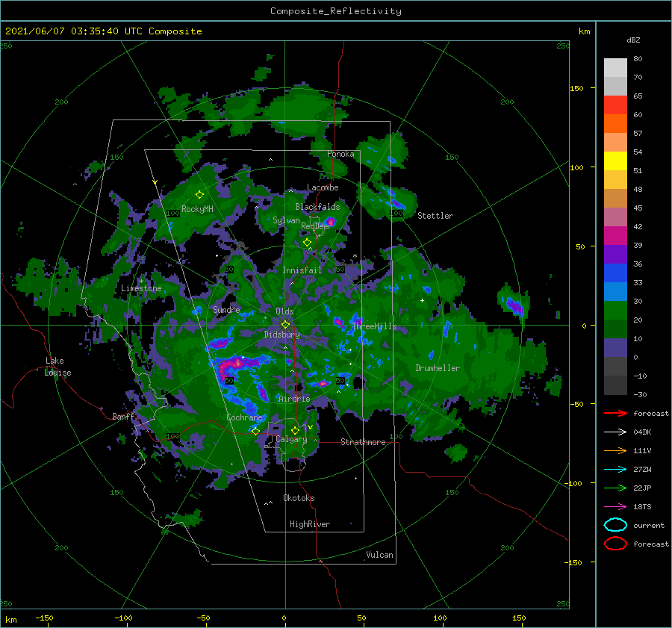Pick the bright green 20–30 dBZ color band
Viewport: 672px width, 628px height.
pos(615,311)
